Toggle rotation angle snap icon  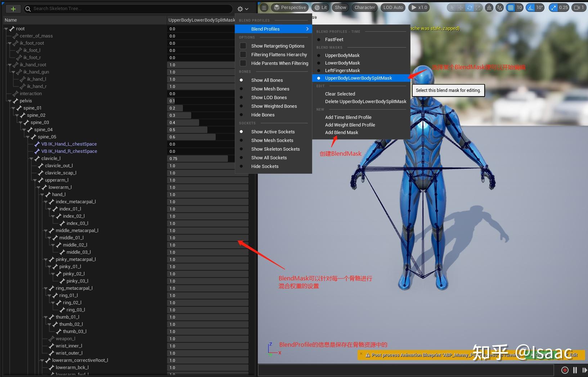tap(530, 8)
